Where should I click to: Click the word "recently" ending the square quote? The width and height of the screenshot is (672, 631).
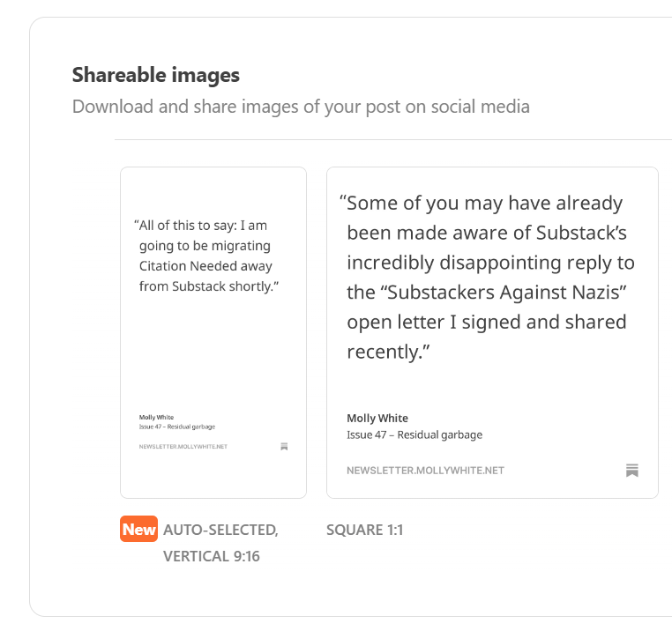385,352
